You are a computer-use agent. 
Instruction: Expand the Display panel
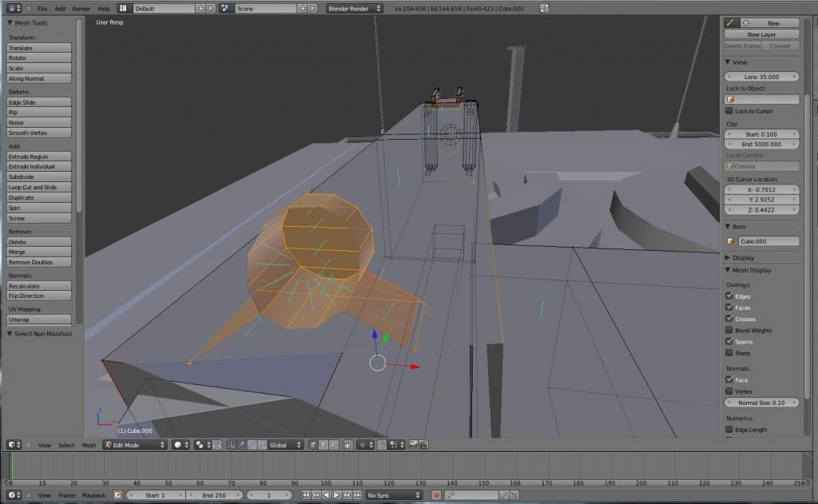click(x=742, y=258)
